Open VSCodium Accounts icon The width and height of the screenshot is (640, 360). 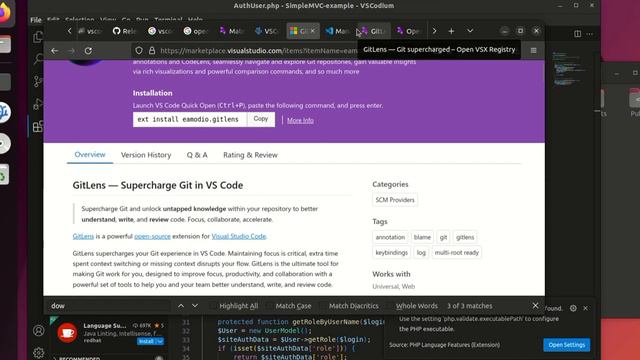pos(38,330)
